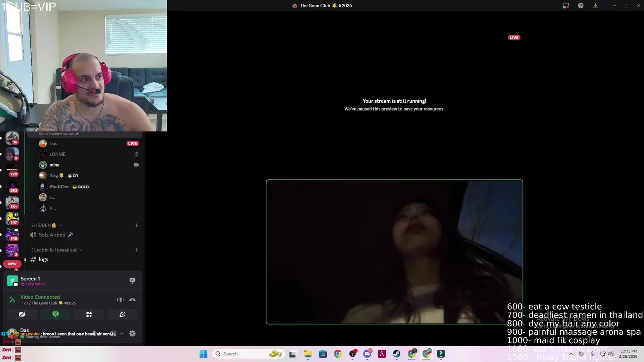Open Microsoft Store from taskbar

323,354
